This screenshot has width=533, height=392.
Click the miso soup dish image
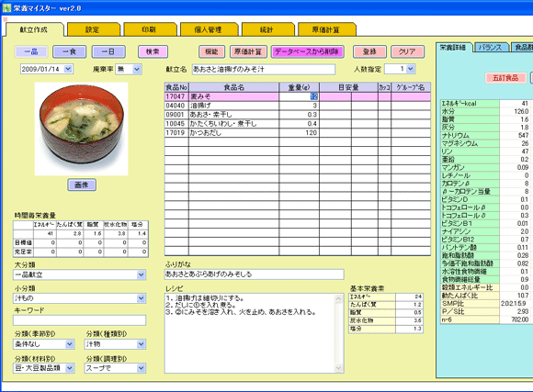(81, 129)
